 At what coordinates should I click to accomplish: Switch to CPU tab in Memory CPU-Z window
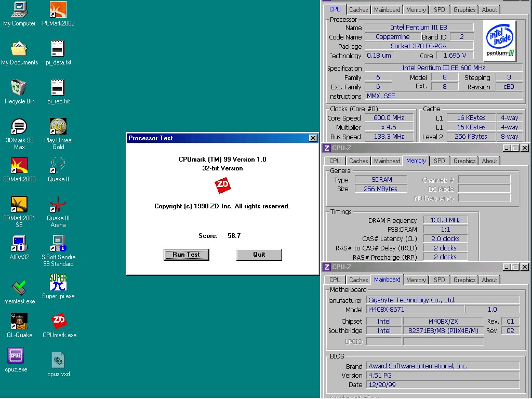[x=335, y=161]
